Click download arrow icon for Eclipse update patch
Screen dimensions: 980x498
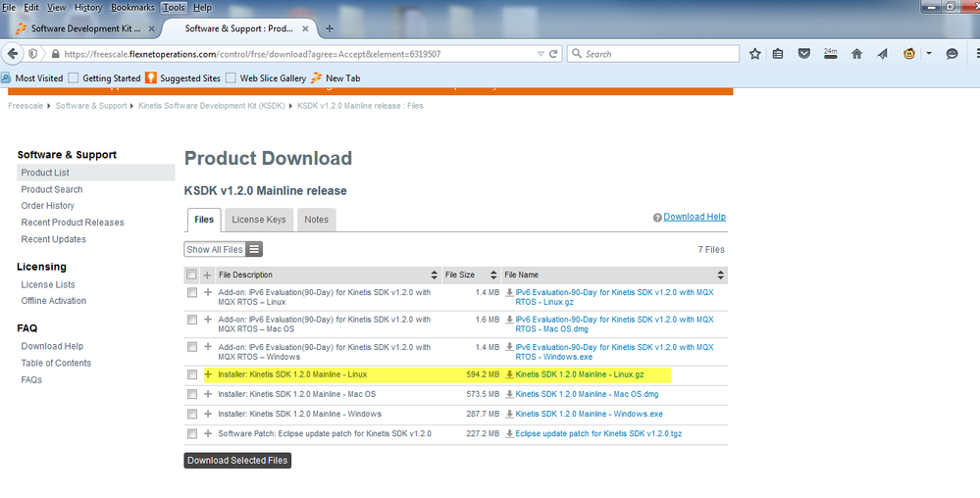(x=509, y=433)
